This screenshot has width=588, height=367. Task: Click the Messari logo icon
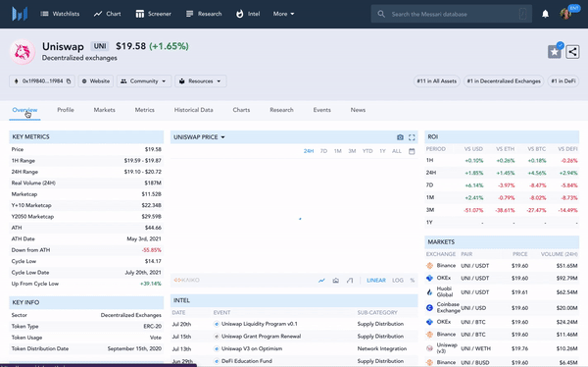click(x=20, y=14)
